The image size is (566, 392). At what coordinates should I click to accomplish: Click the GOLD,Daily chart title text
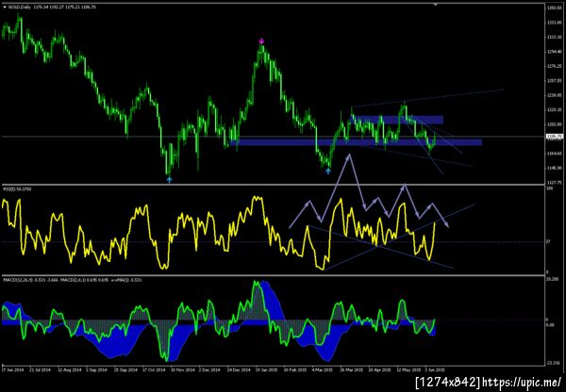tap(19, 7)
